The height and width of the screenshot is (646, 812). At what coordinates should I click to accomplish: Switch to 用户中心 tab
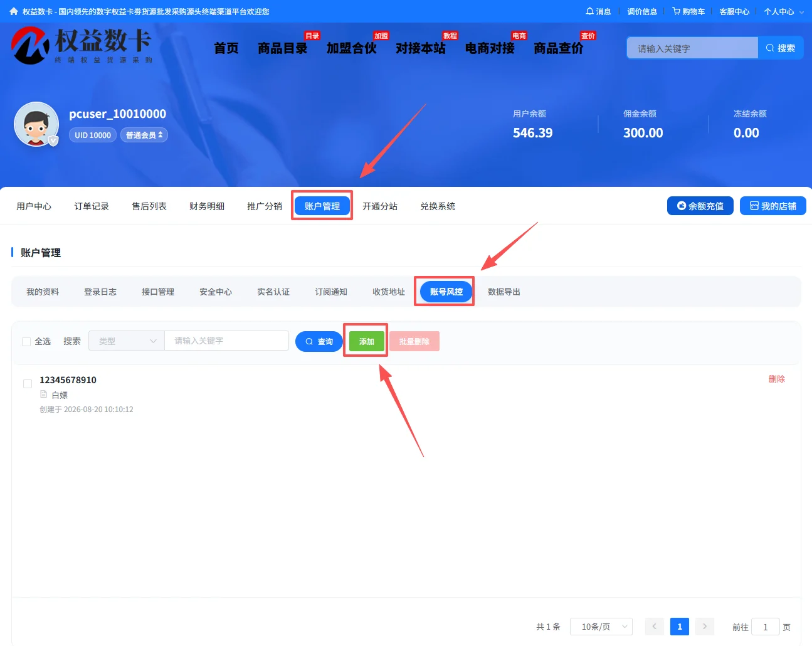(34, 206)
